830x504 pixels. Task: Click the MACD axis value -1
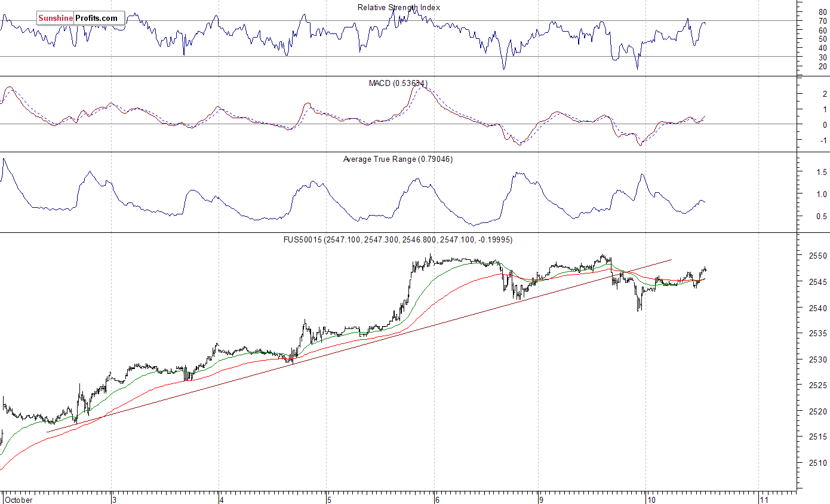click(823, 141)
